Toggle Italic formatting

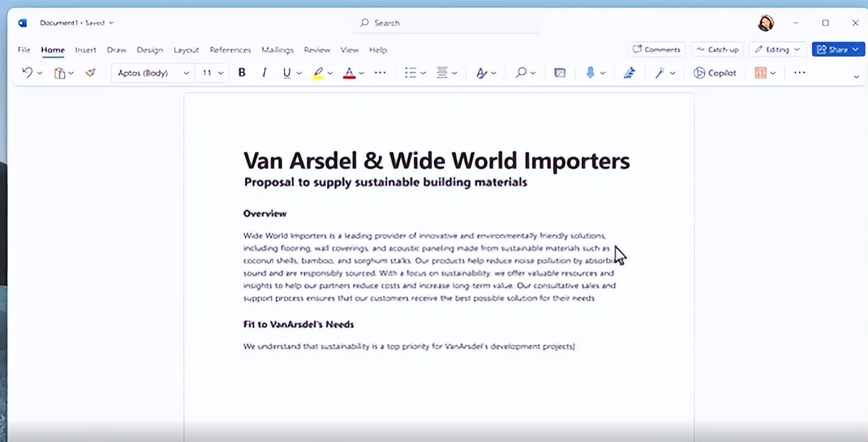[x=264, y=73]
